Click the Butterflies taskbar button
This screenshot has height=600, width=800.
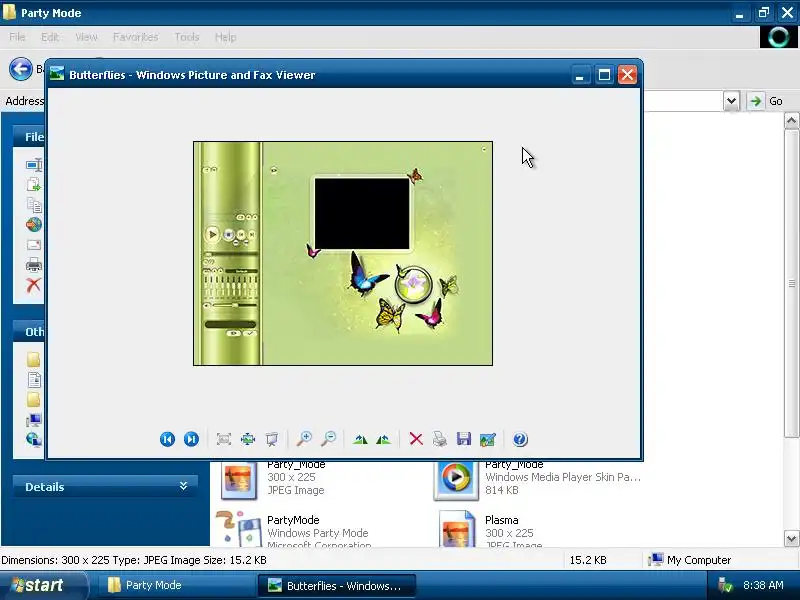[x=336, y=585]
